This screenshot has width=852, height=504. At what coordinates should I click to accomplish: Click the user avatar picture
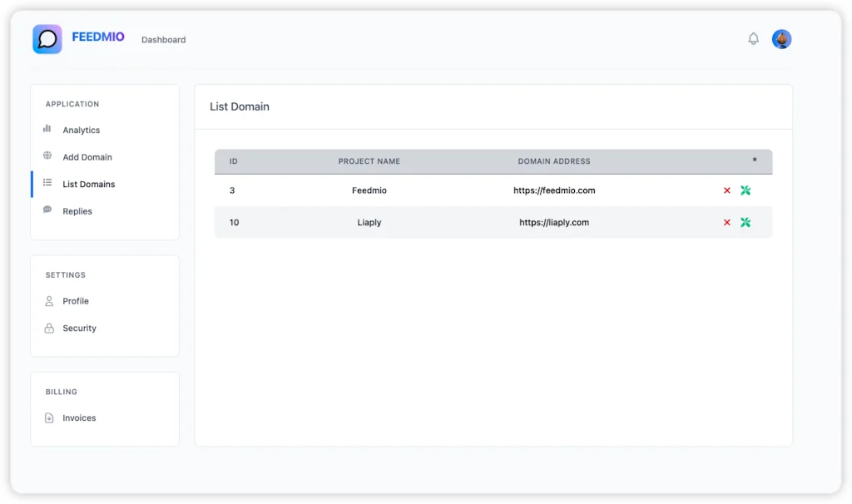coord(781,38)
